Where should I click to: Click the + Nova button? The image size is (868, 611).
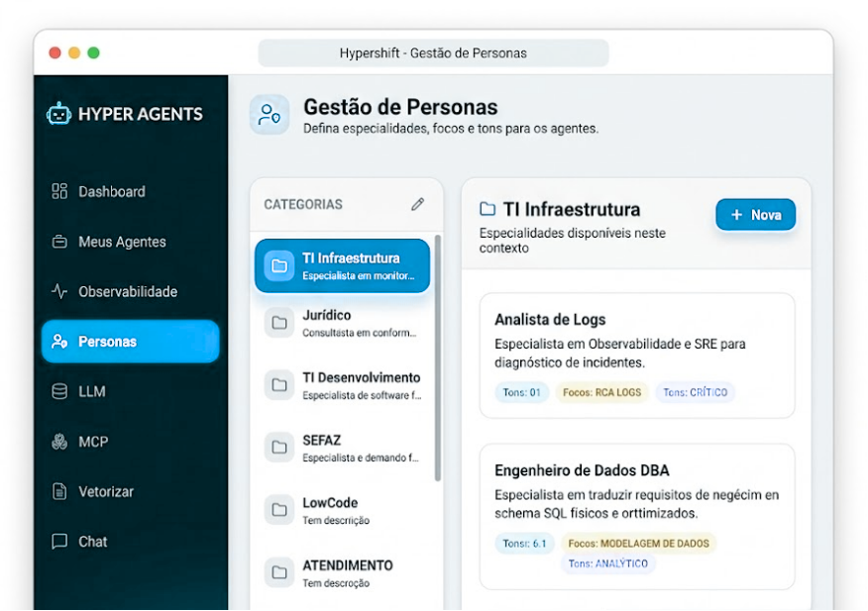pos(755,215)
